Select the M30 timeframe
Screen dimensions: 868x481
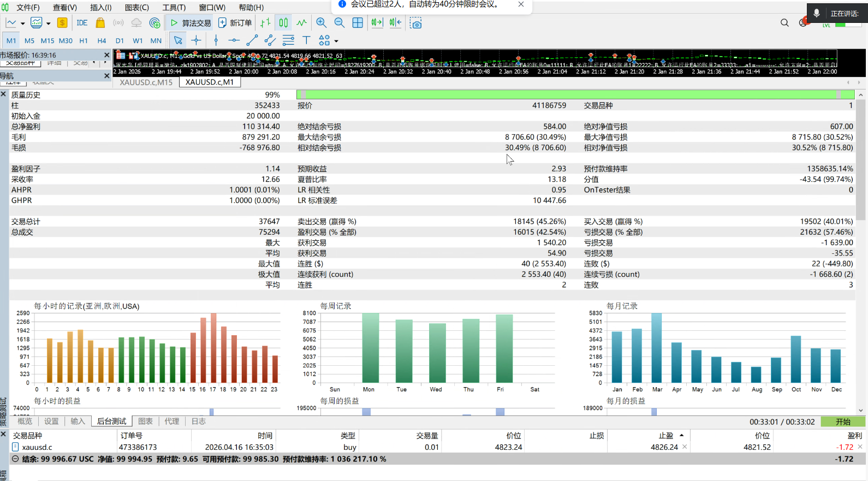point(66,40)
